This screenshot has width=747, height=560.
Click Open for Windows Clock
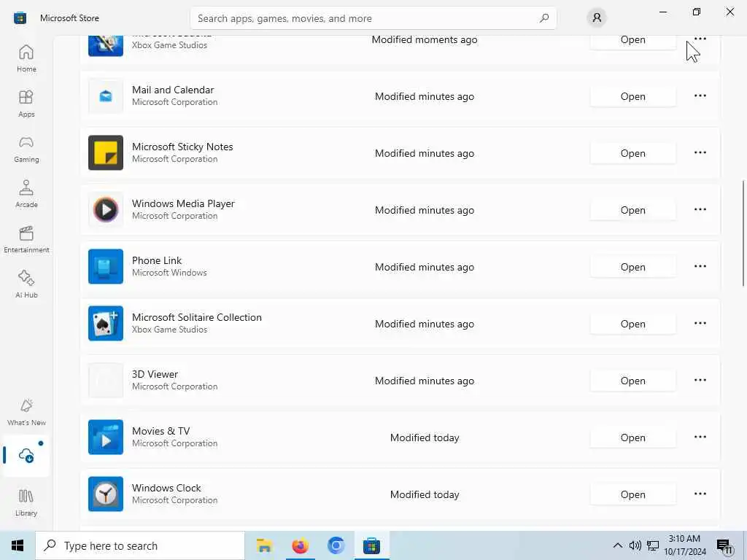[x=632, y=494]
